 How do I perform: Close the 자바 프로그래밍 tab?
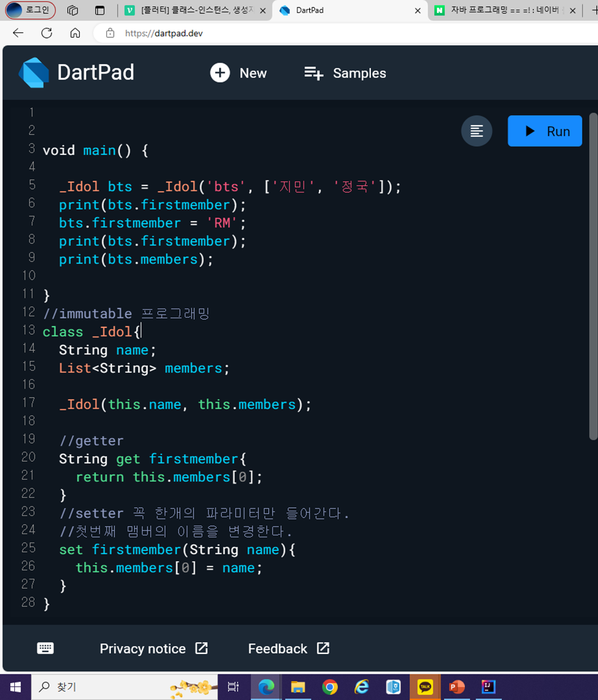click(x=572, y=11)
